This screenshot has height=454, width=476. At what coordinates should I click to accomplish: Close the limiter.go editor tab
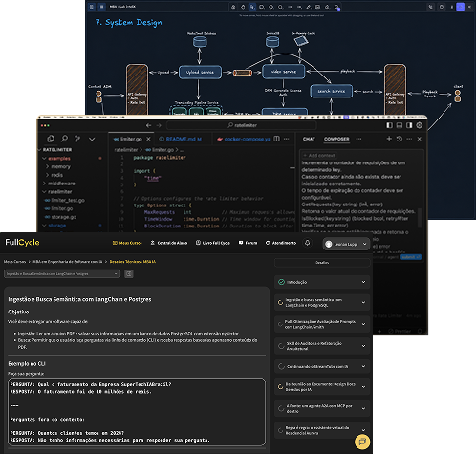148,139
